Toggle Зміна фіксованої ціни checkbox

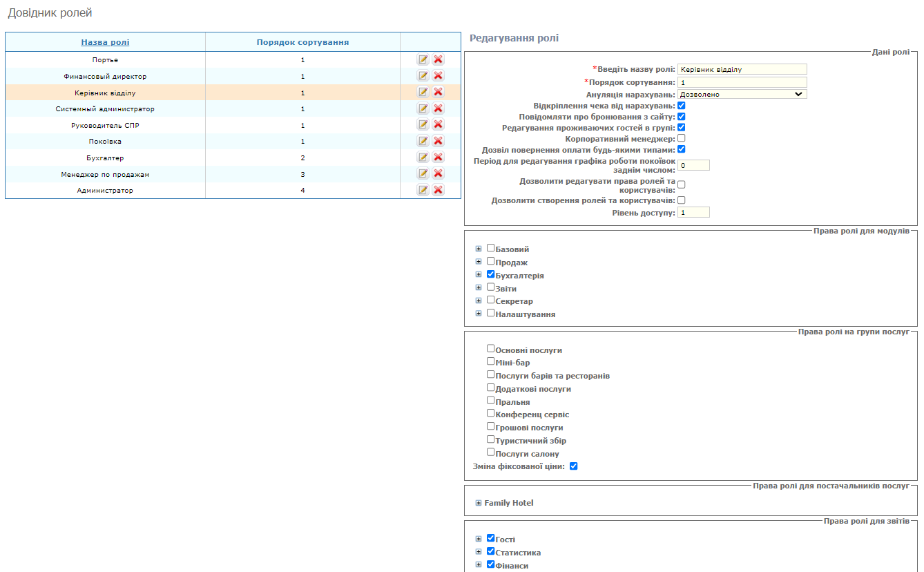tap(573, 466)
